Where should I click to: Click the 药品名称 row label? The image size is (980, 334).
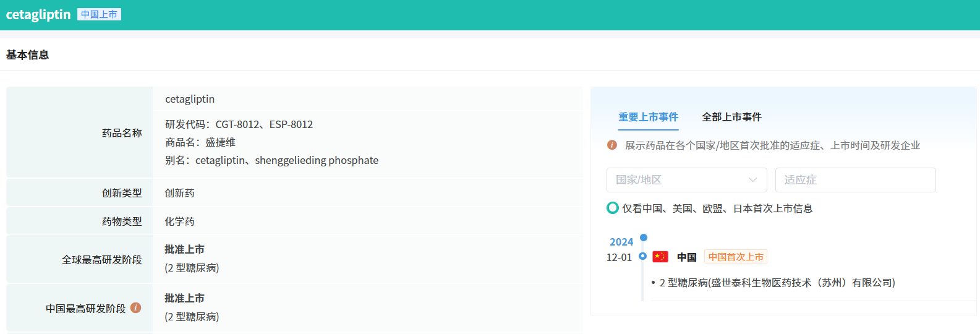122,133
